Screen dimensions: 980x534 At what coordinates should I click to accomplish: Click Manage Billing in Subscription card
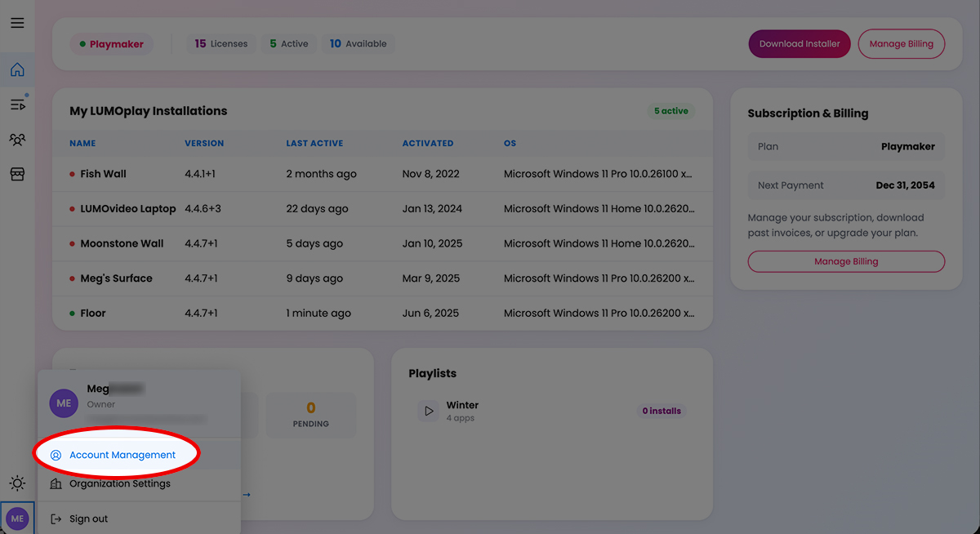[846, 261]
